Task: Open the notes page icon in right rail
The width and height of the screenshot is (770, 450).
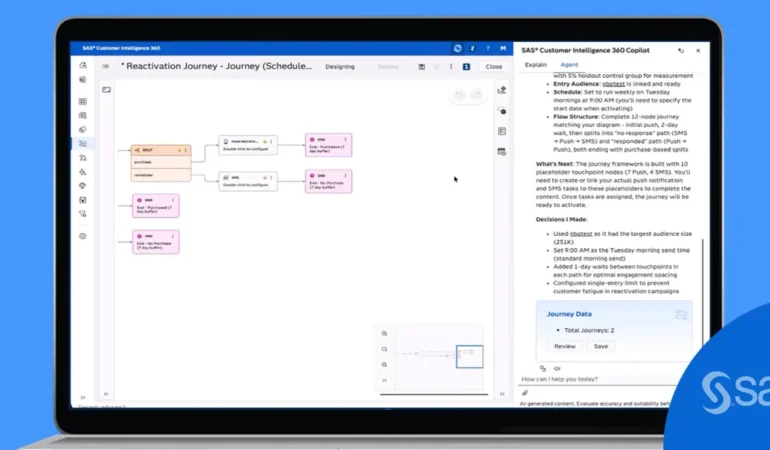Action: pyautogui.click(x=501, y=131)
